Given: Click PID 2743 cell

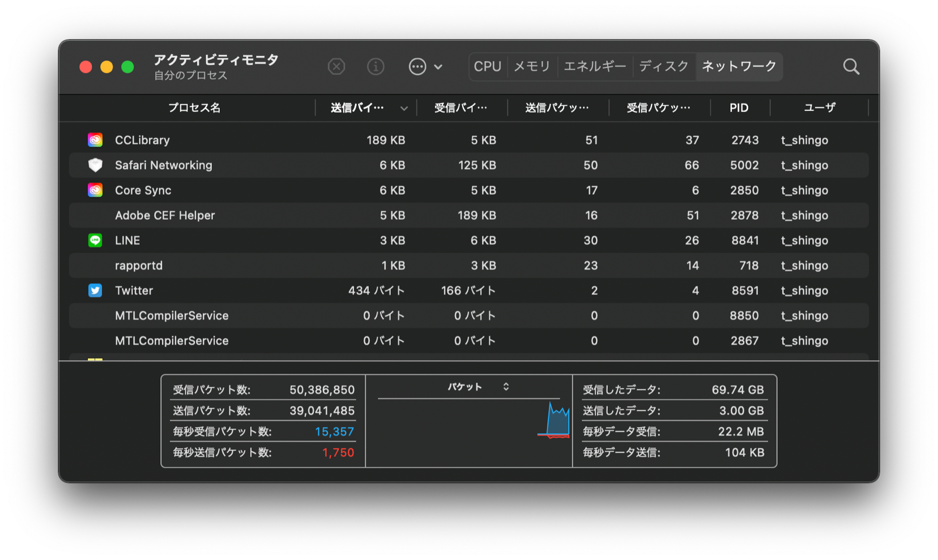Looking at the screenshot, I should pos(744,140).
